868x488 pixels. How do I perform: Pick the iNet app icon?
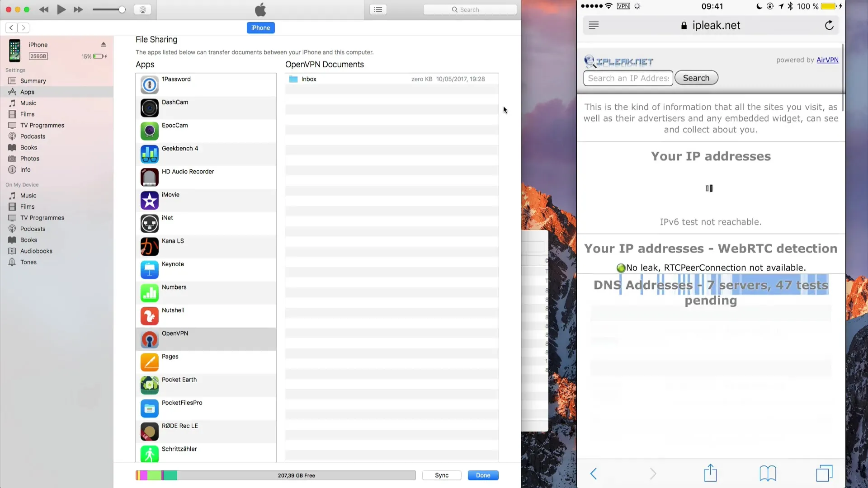pyautogui.click(x=149, y=224)
